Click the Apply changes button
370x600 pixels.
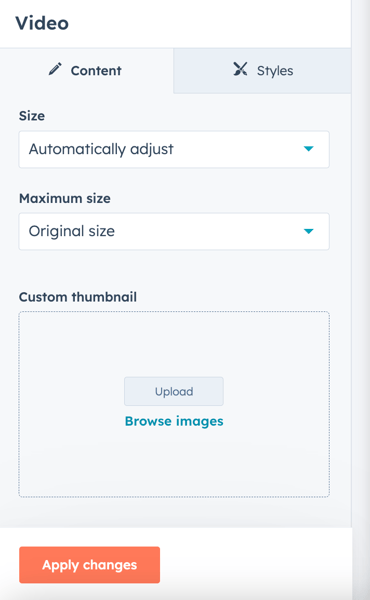click(90, 565)
